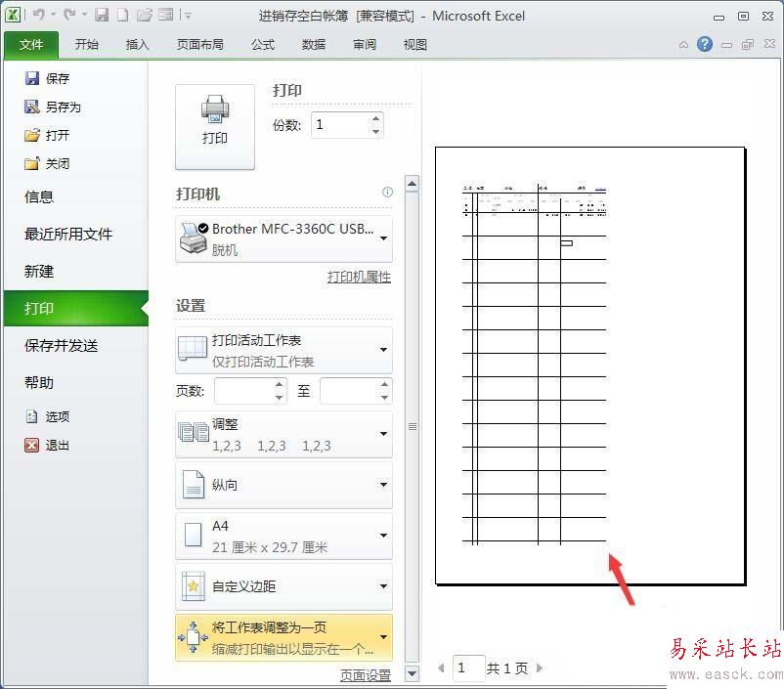The height and width of the screenshot is (689, 784).
Task: Increase the 至 end page with up arrow
Action: click(384, 384)
